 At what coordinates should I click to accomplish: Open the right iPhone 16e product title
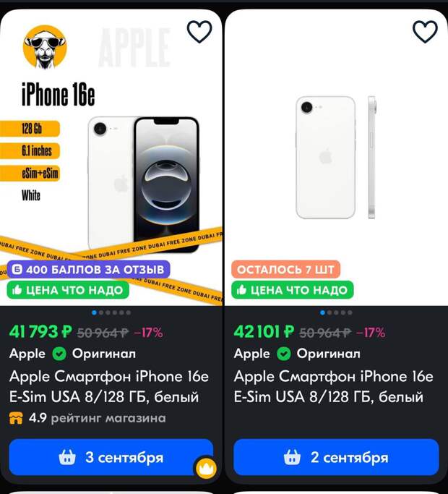pyautogui.click(x=333, y=386)
